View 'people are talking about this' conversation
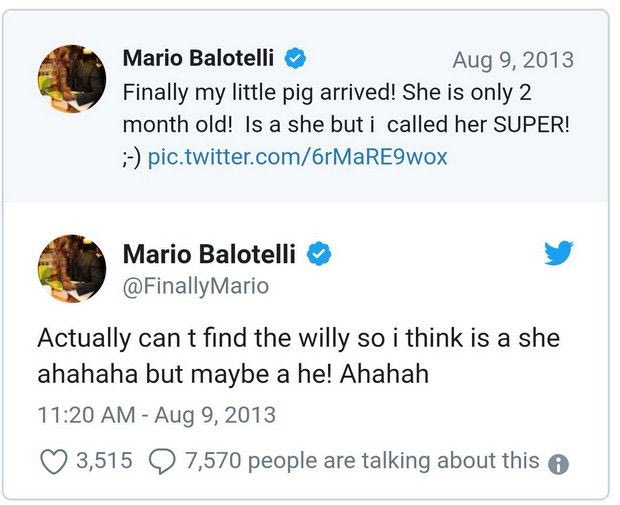This screenshot has width=620, height=505. click(393, 461)
